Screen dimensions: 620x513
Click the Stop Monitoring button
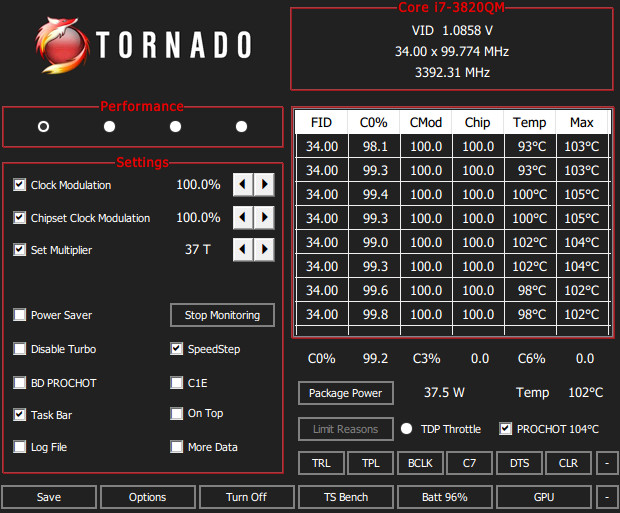point(222,315)
